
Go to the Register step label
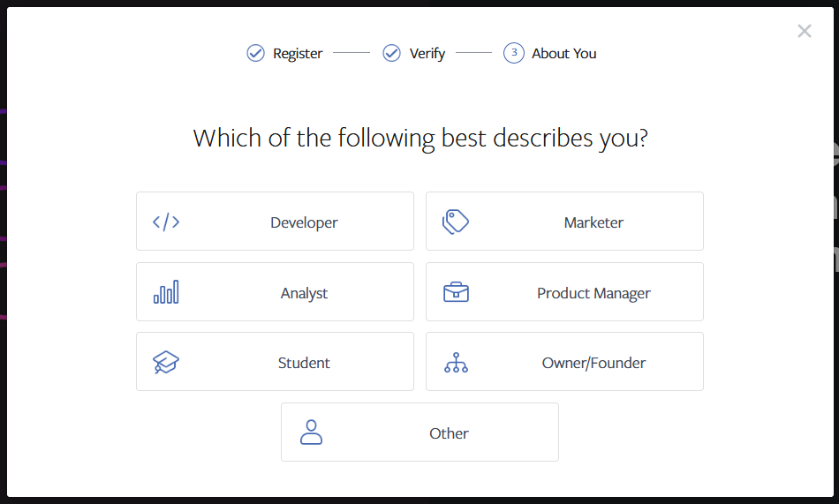(x=298, y=54)
